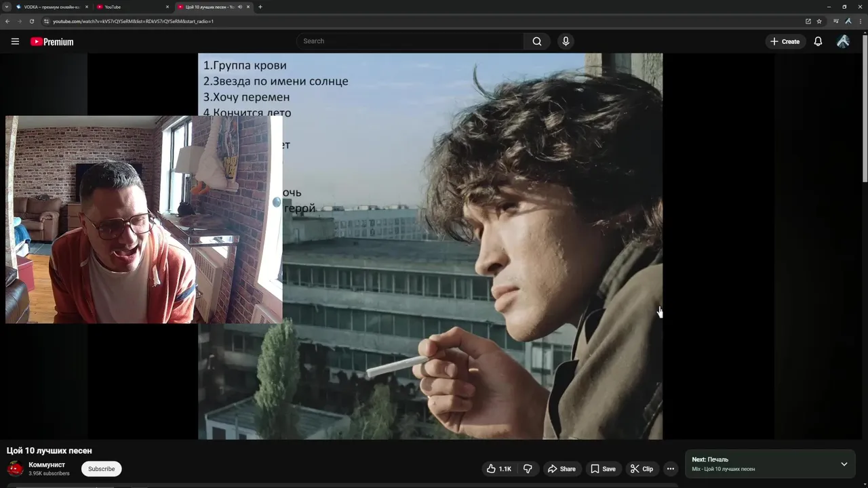Open the YouTube guide hamburger menu
This screenshot has width=868, height=488.
pos(15,41)
